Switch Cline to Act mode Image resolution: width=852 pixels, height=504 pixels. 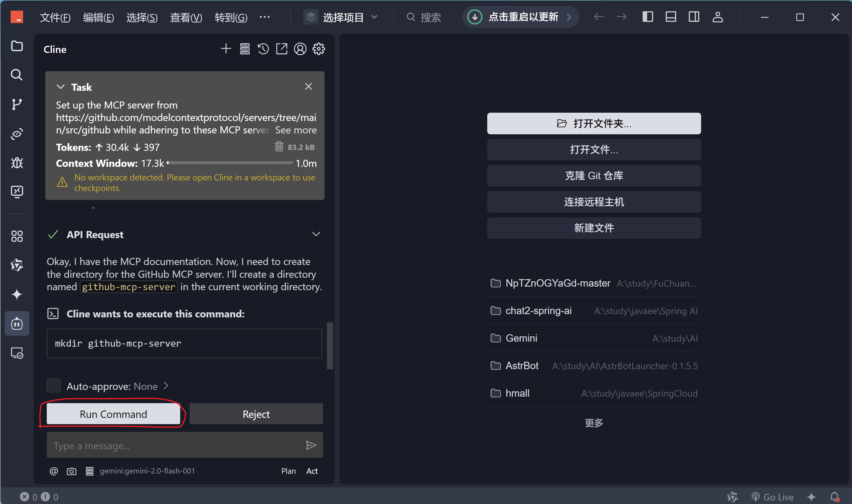tap(312, 471)
